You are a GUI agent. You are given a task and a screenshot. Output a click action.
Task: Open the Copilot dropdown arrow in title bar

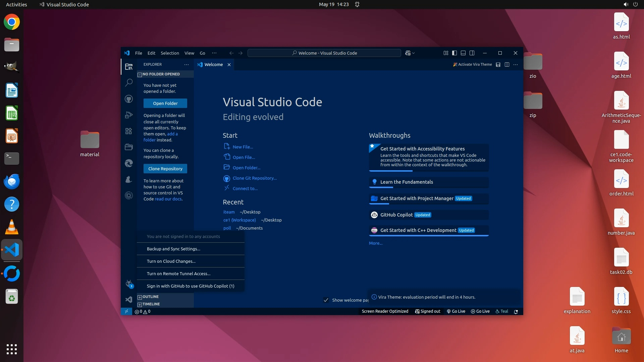tap(414, 53)
